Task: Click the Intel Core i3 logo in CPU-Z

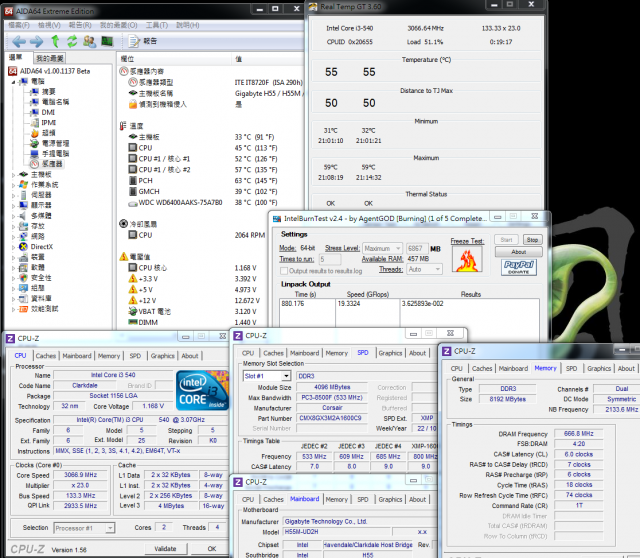Action: pyautogui.click(x=202, y=390)
